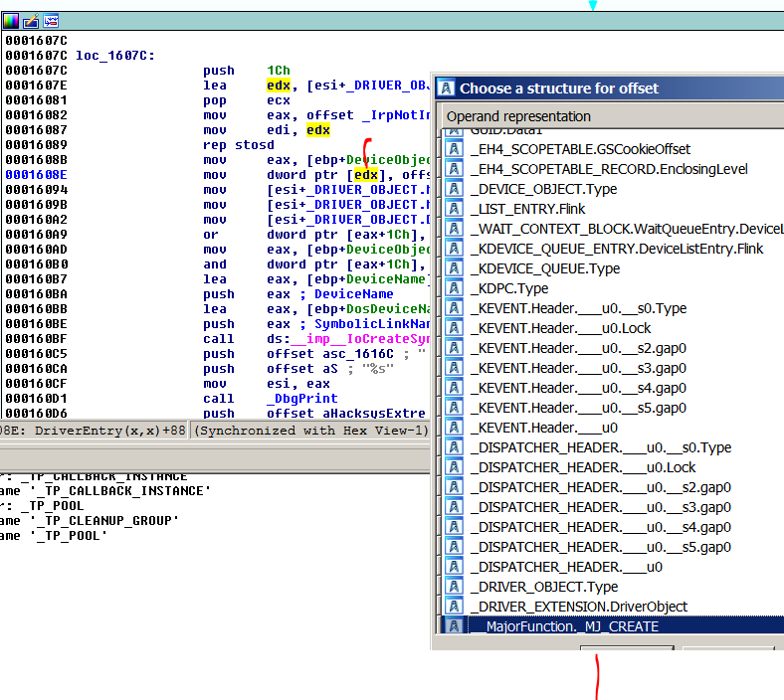
Task: Select _EH4_SCOPETABLE.GSCookieOffset entry
Action: (580, 149)
